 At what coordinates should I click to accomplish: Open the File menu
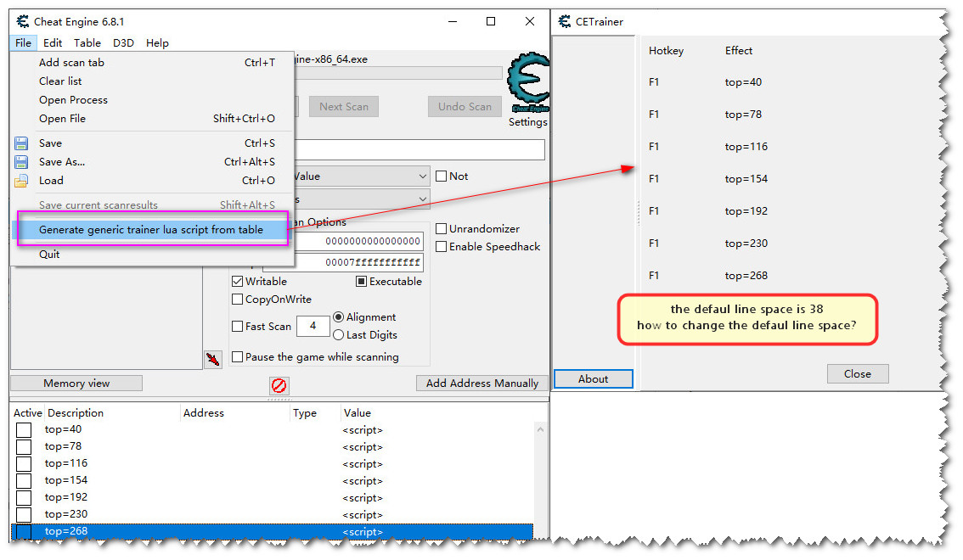coord(23,43)
